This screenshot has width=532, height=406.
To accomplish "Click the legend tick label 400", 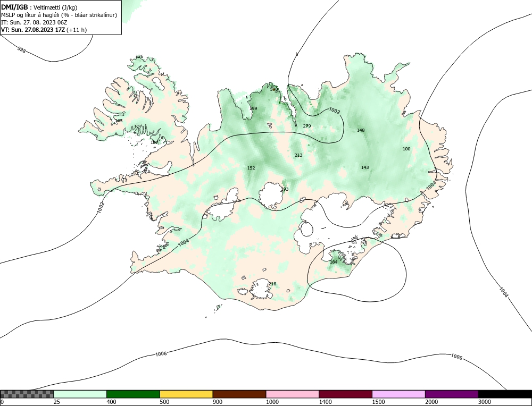I will (111, 402).
